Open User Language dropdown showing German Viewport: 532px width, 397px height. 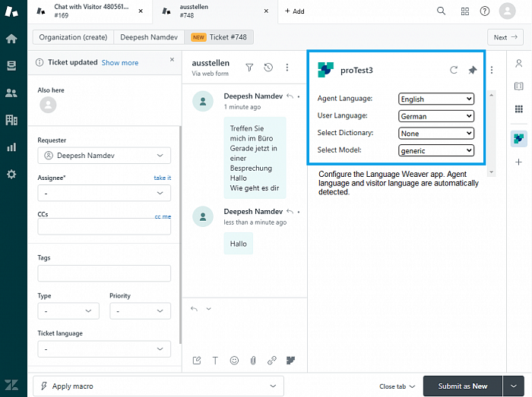[x=436, y=116]
